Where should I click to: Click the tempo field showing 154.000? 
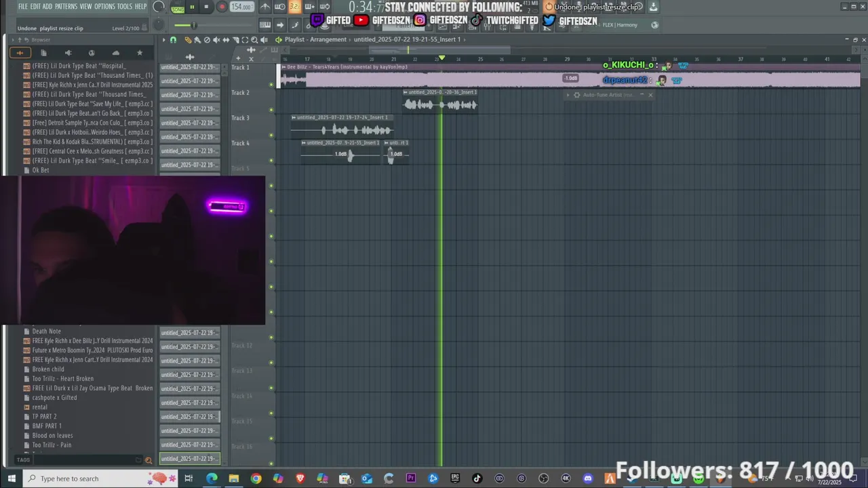tap(241, 7)
